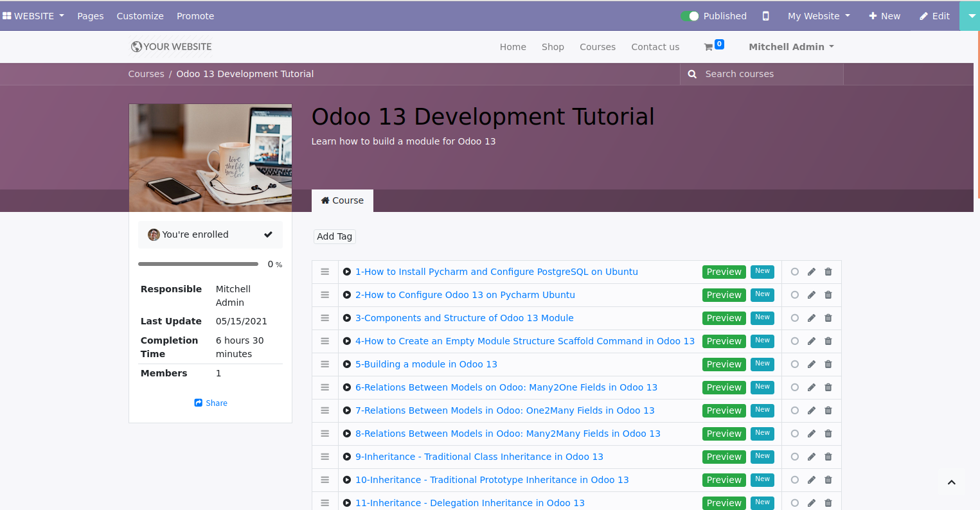Open Contact us in site navigation
Screen dimensions: 980x510
655,47
